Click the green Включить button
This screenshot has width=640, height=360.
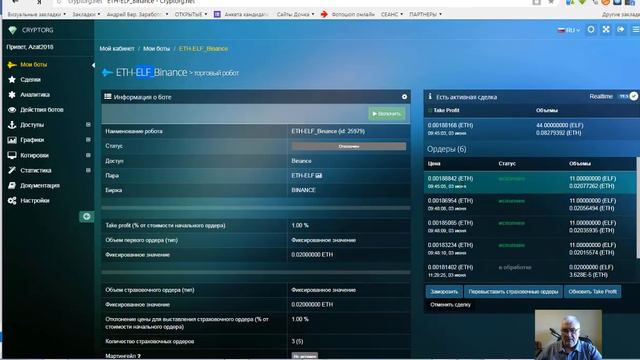coord(387,114)
